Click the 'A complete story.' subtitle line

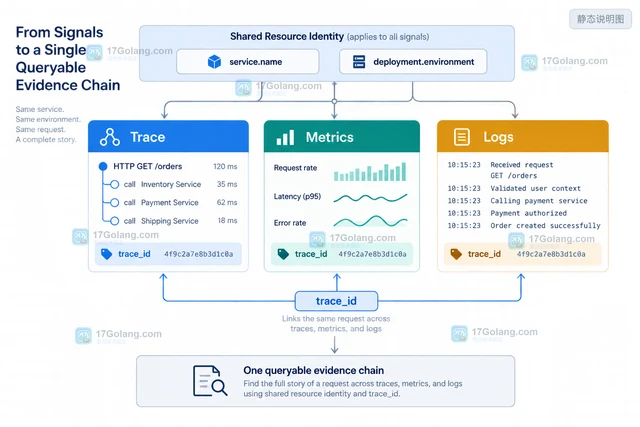46,140
